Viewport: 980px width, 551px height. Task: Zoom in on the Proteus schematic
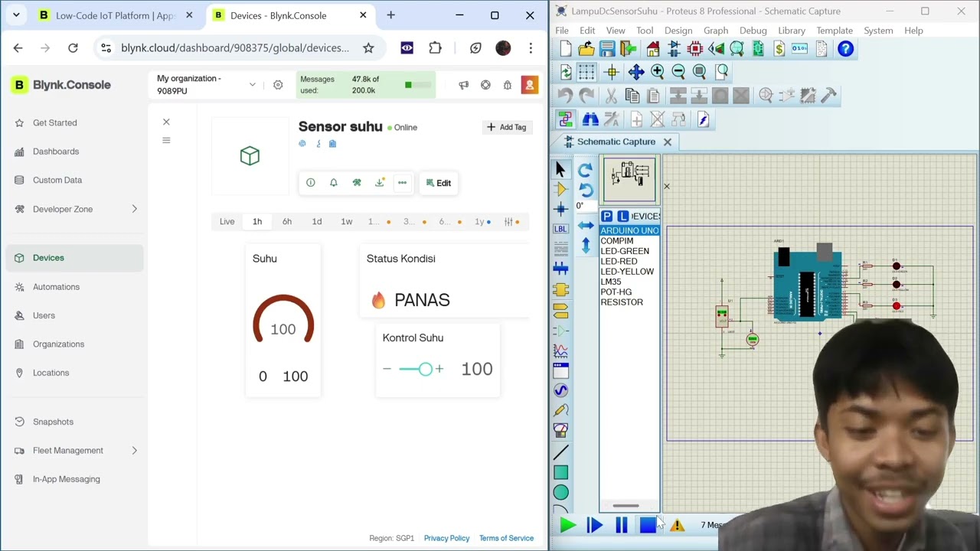click(657, 72)
